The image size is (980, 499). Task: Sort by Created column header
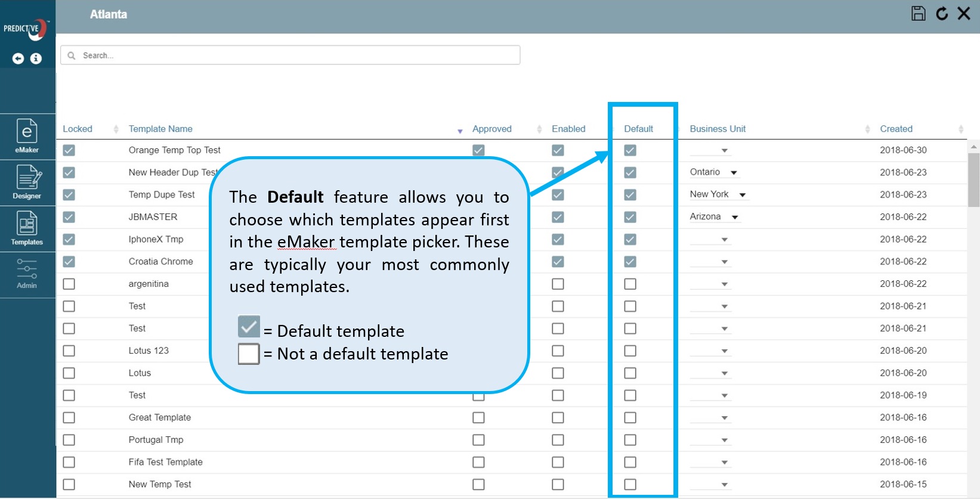896,129
